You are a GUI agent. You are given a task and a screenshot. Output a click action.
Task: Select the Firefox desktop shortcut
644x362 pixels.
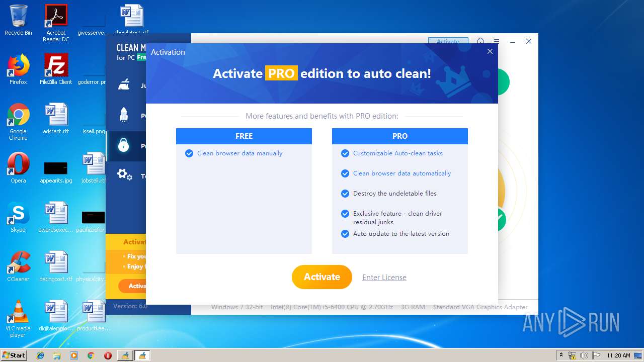click(18, 69)
